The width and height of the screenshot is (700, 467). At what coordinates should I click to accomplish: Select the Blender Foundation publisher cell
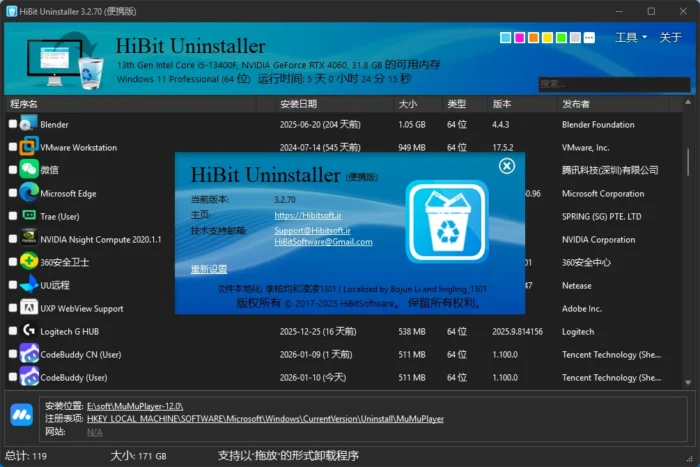(598, 125)
